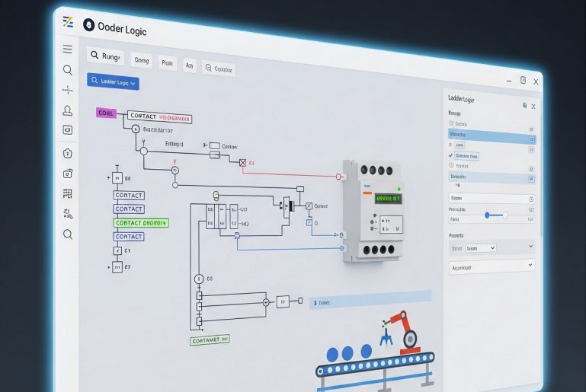586x392 pixels.
Task: Click the Lnck button in the panel
Action: point(460,145)
